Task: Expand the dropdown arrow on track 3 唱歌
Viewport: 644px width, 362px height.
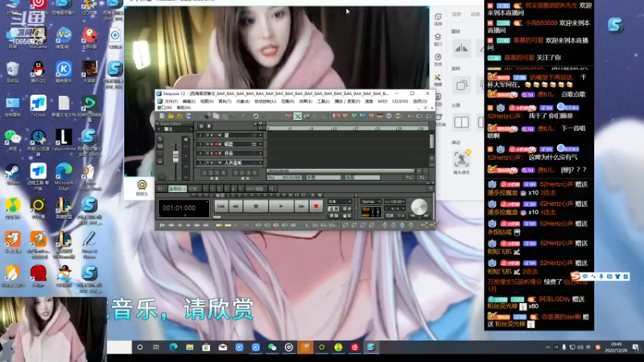Action: tap(260, 144)
